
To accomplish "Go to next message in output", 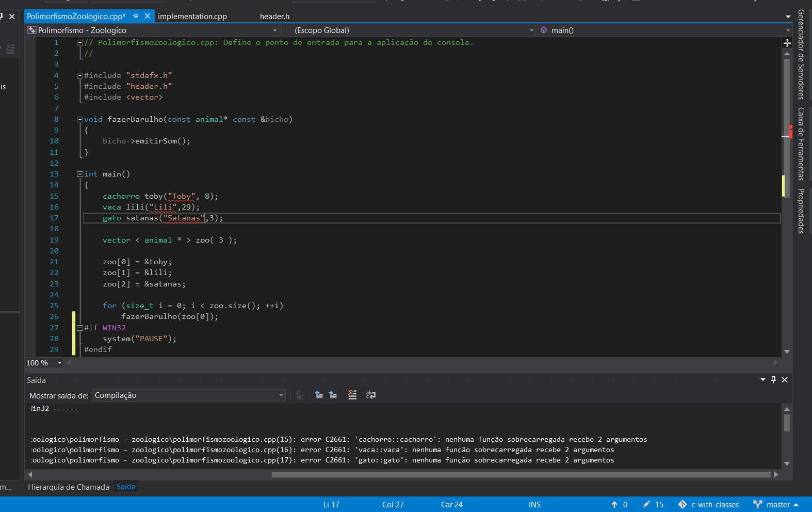I will 333,395.
